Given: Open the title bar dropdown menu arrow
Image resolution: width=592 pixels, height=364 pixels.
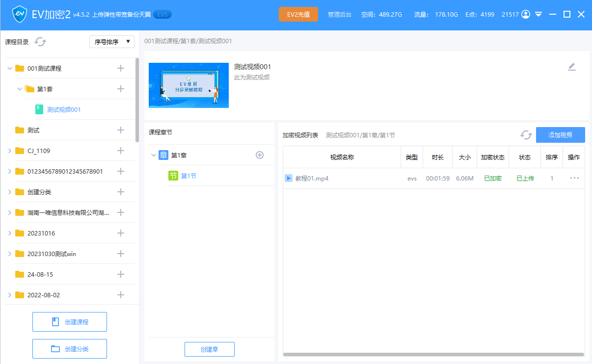Looking at the screenshot, I should tap(538, 14).
